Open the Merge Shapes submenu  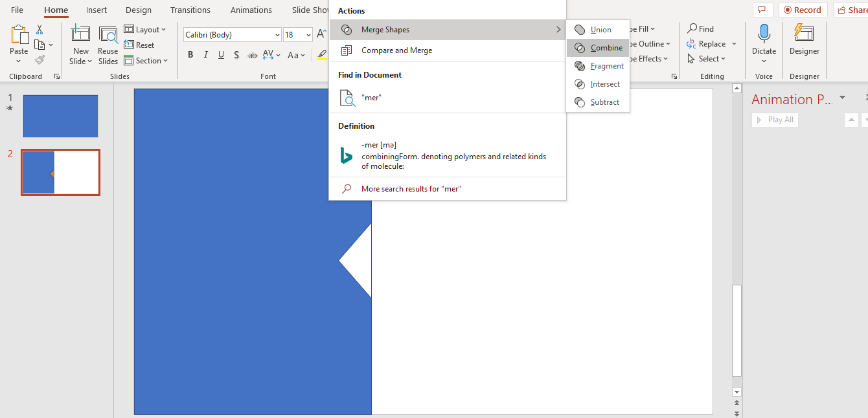(x=447, y=30)
